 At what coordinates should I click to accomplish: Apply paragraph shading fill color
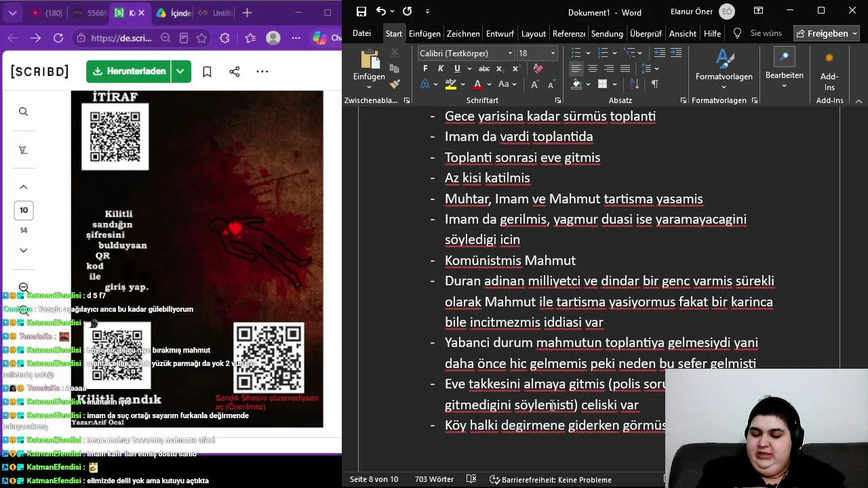click(x=576, y=85)
